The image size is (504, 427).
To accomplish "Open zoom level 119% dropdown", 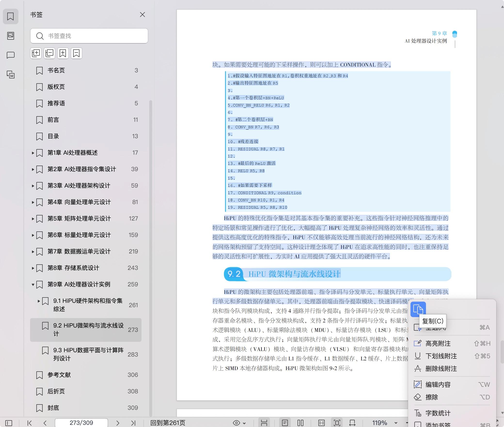I will [x=396, y=423].
